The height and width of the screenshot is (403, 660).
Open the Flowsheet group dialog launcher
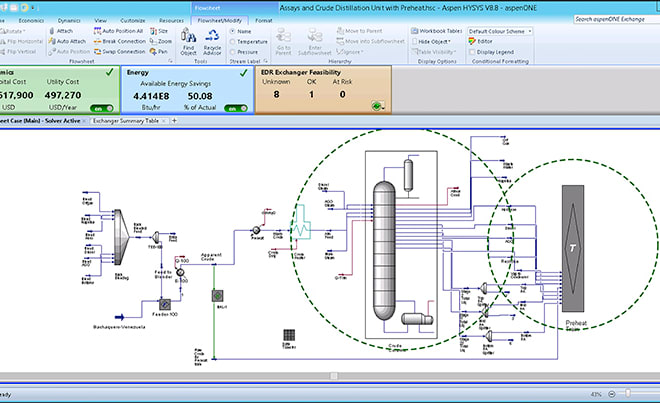pyautogui.click(x=170, y=61)
